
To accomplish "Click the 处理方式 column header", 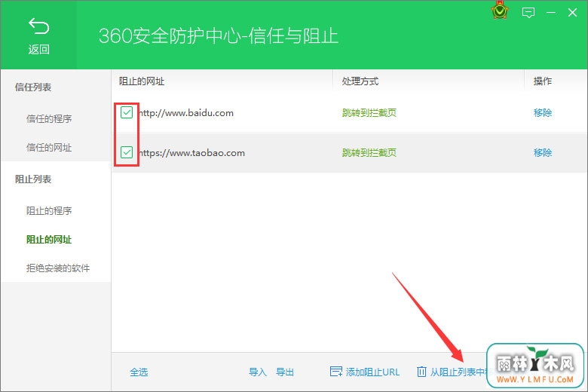I will [x=360, y=81].
